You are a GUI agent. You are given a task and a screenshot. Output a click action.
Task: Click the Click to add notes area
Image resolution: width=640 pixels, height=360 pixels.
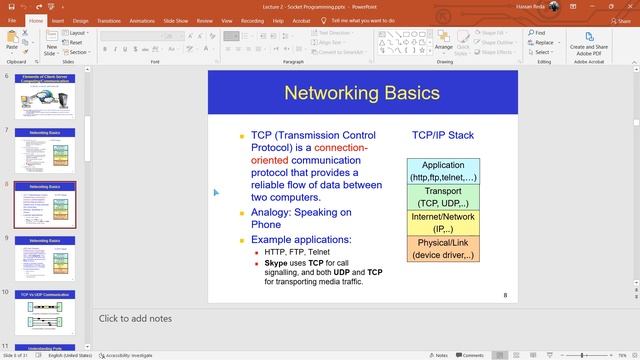click(x=135, y=318)
